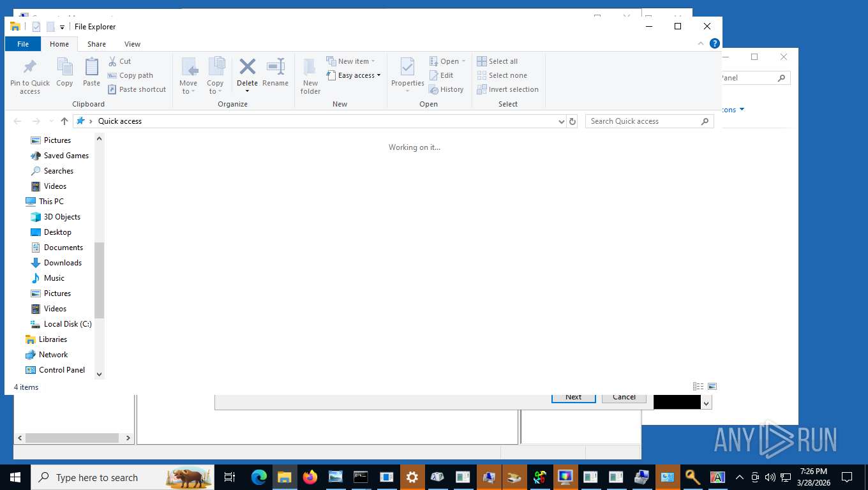Click the Cut scissors icon
Image resolution: width=868 pixels, height=490 pixels.
112,61
